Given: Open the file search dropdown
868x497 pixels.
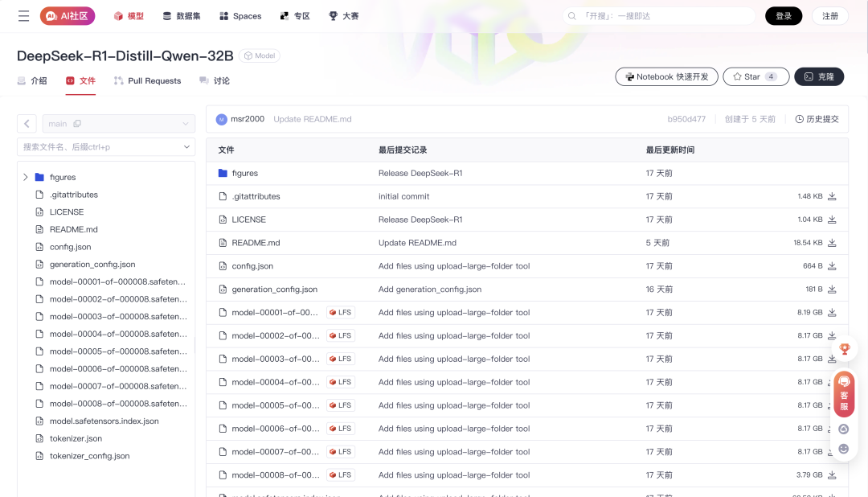Looking at the screenshot, I should tap(106, 147).
